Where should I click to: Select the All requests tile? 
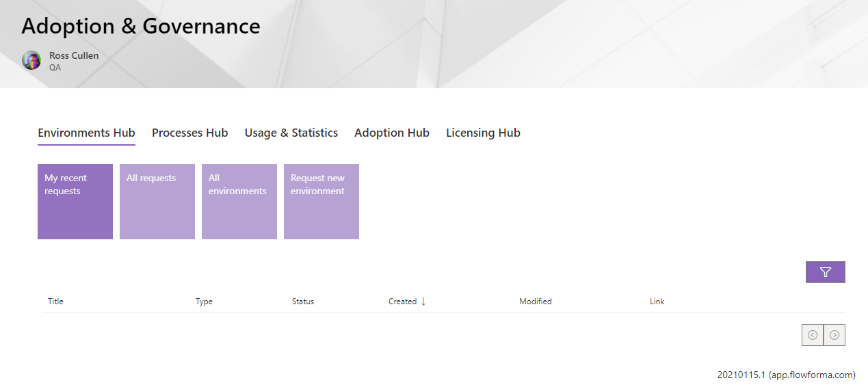157,202
